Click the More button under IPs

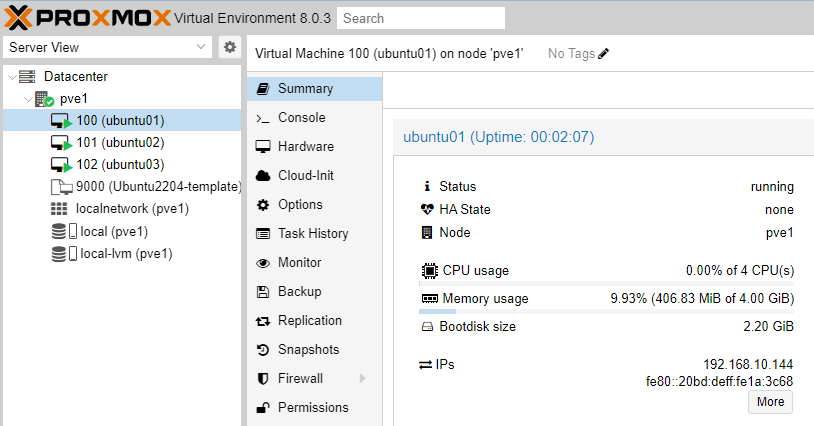[770, 402]
